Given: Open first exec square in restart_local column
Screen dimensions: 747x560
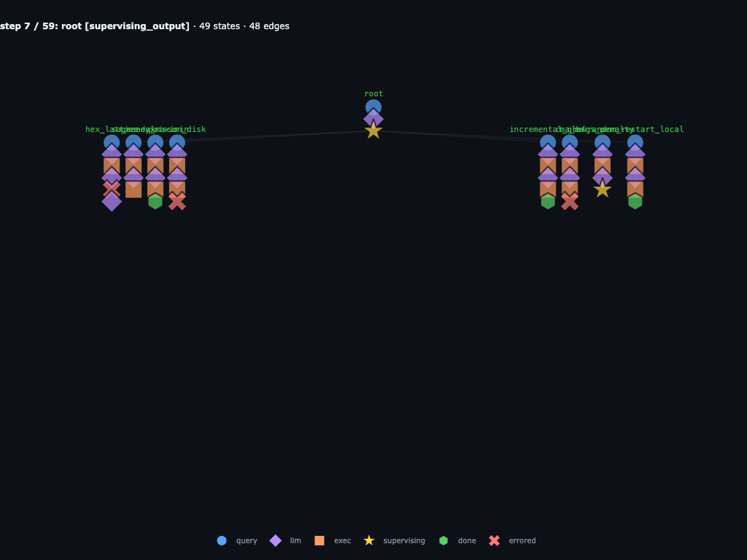Looking at the screenshot, I should (x=635, y=166).
